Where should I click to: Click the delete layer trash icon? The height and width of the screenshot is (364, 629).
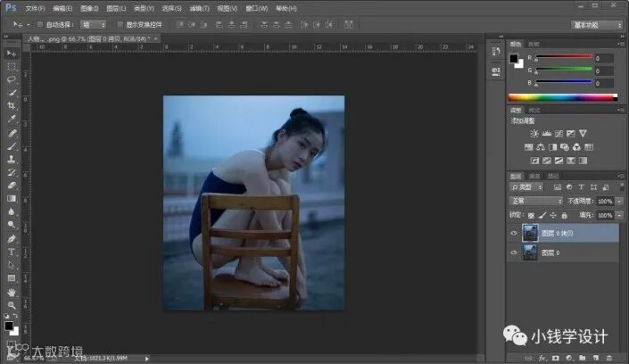pyautogui.click(x=608, y=358)
